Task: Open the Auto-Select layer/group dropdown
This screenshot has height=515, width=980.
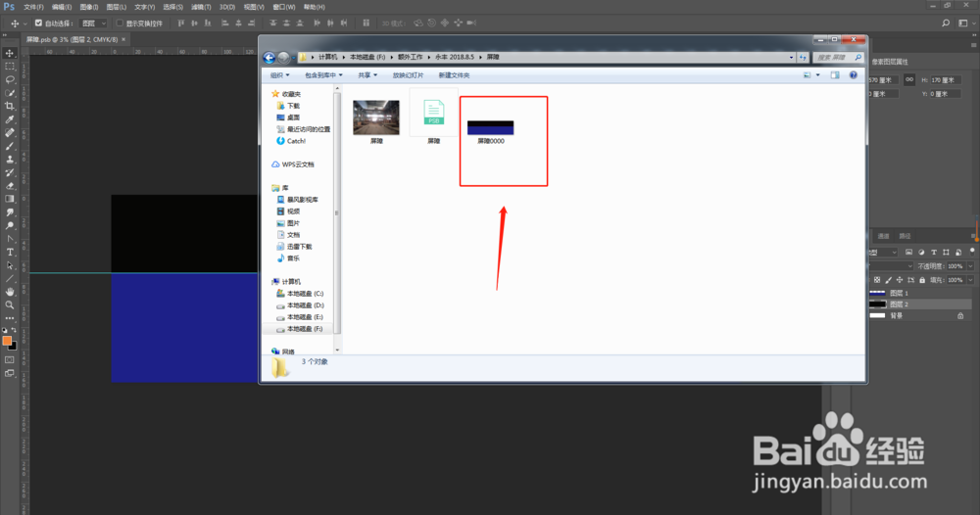Action: click(94, 23)
